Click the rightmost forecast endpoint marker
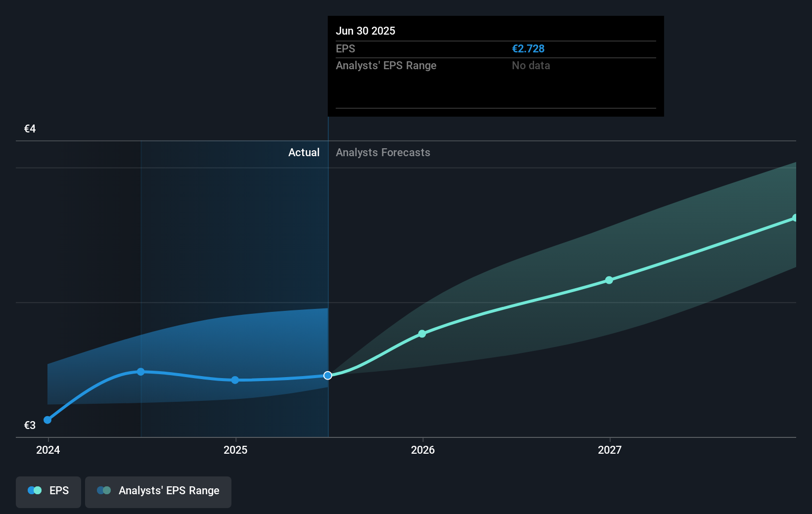Image resolution: width=812 pixels, height=514 pixels. [795, 217]
